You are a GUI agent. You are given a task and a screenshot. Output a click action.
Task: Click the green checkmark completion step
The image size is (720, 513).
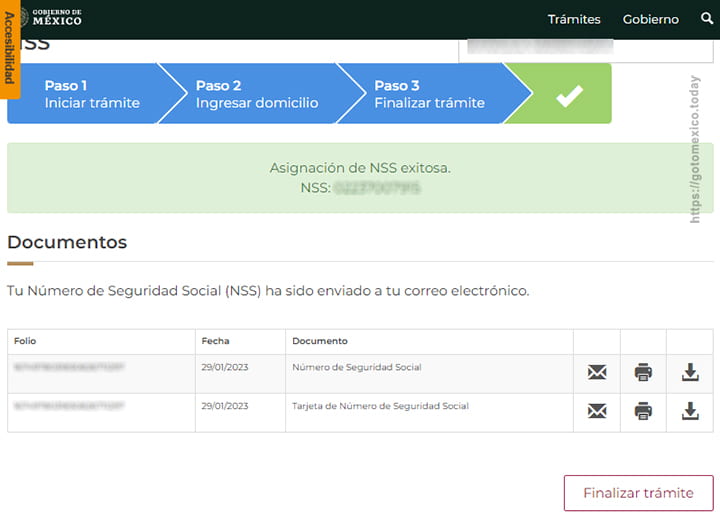tap(569, 94)
